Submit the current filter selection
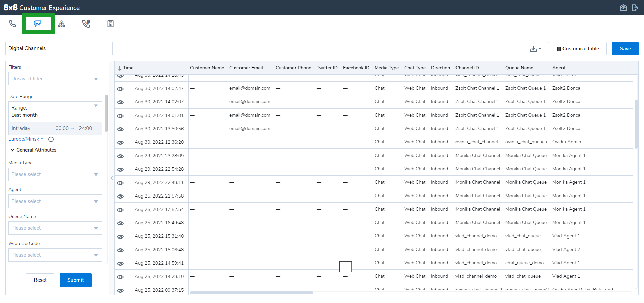Image resolution: width=644 pixels, height=303 pixels. coord(75,280)
